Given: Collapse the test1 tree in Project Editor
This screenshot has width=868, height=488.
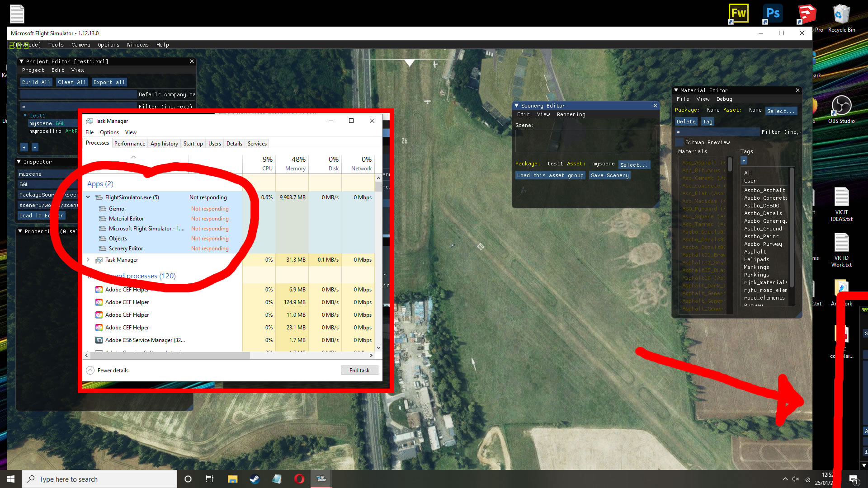Looking at the screenshot, I should [25, 115].
